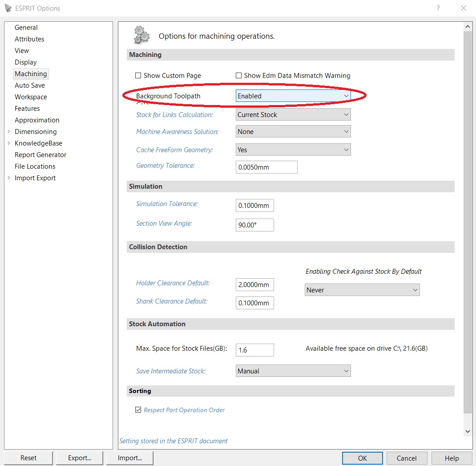Screen dimensions: 476x466
Task: Click the Reset button
Action: (x=28, y=458)
